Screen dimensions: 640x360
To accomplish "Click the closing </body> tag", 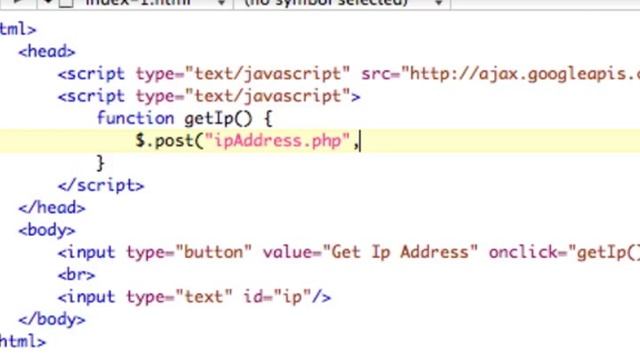I will (52, 319).
